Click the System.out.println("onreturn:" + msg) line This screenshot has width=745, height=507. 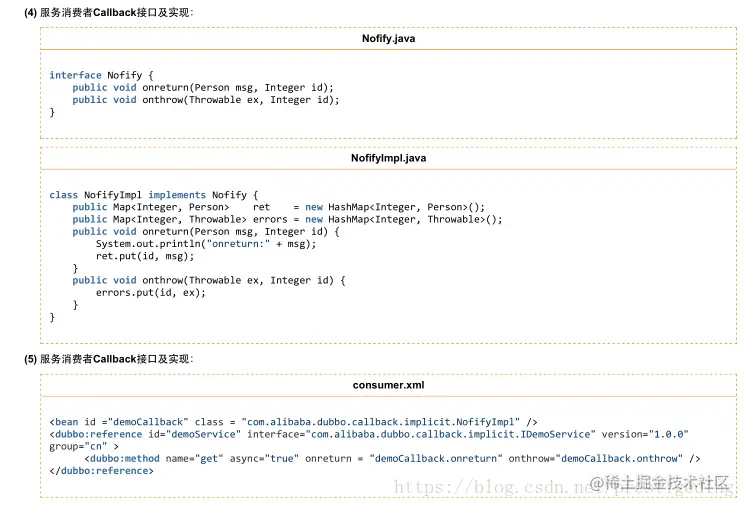coord(206,244)
